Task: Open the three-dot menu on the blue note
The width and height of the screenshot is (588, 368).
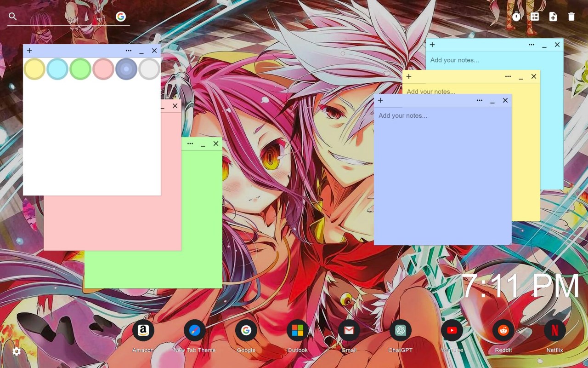Action: [x=480, y=100]
